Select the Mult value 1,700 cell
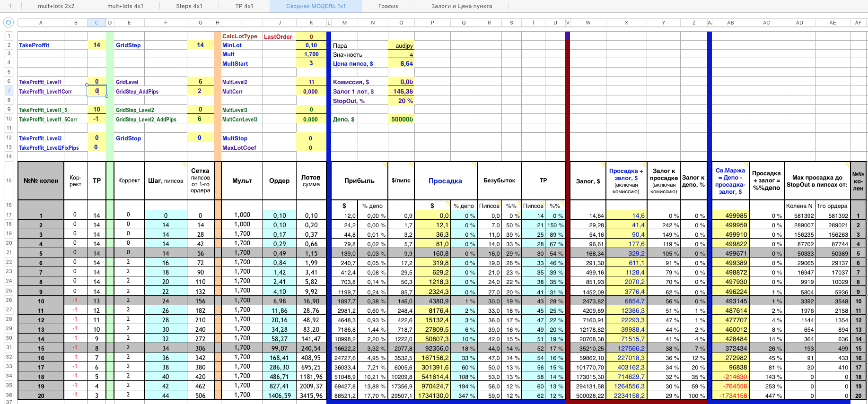The width and height of the screenshot is (868, 404). pyautogui.click(x=311, y=54)
